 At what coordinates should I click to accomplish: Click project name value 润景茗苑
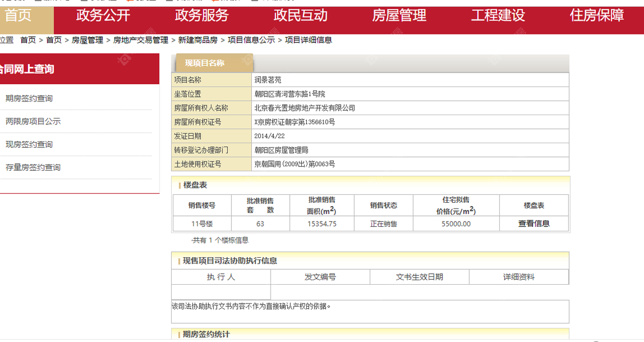tap(268, 80)
